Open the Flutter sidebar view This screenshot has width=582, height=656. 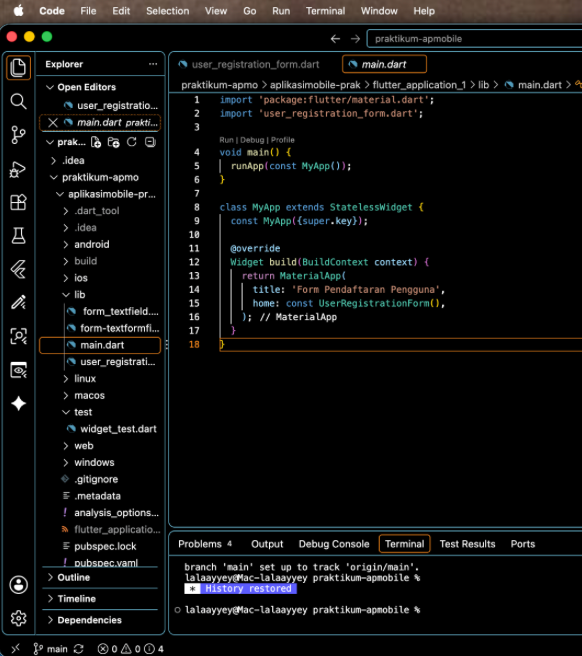coord(18,269)
